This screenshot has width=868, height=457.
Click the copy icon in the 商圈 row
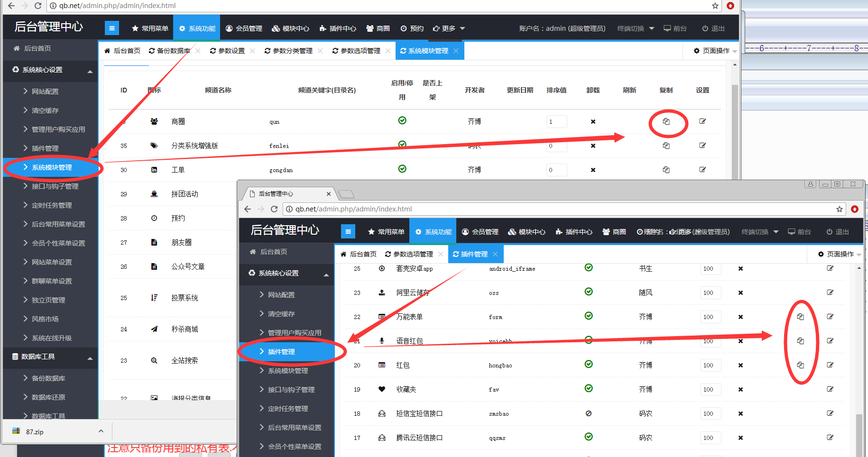(666, 121)
